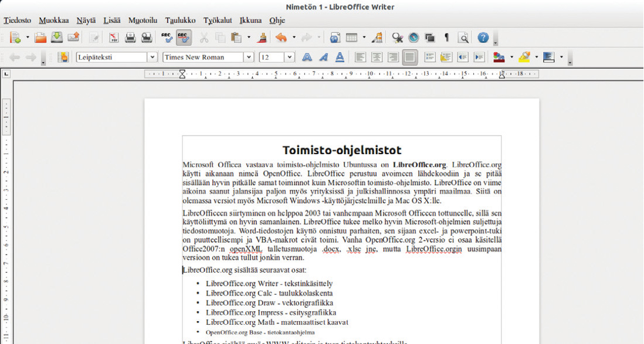The width and height of the screenshot is (644, 344).
Task: Send document as e-mail via envelope icon
Action: 73,38
